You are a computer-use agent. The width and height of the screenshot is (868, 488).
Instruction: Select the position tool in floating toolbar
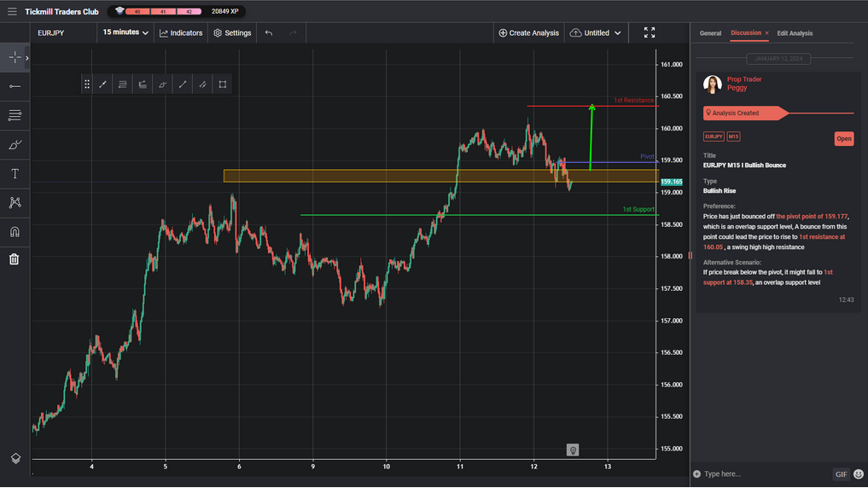pyautogui.click(x=143, y=84)
